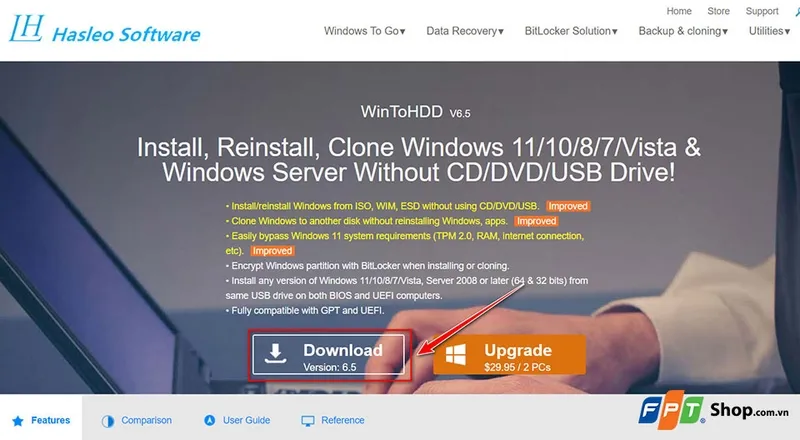Click the download arrow icon

(276, 353)
